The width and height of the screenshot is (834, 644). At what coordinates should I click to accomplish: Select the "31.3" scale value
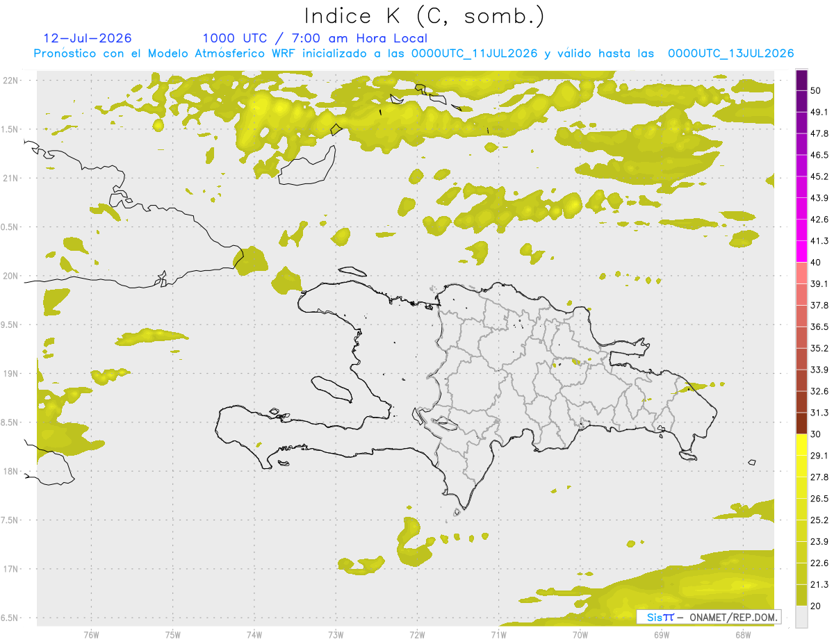pos(819,413)
